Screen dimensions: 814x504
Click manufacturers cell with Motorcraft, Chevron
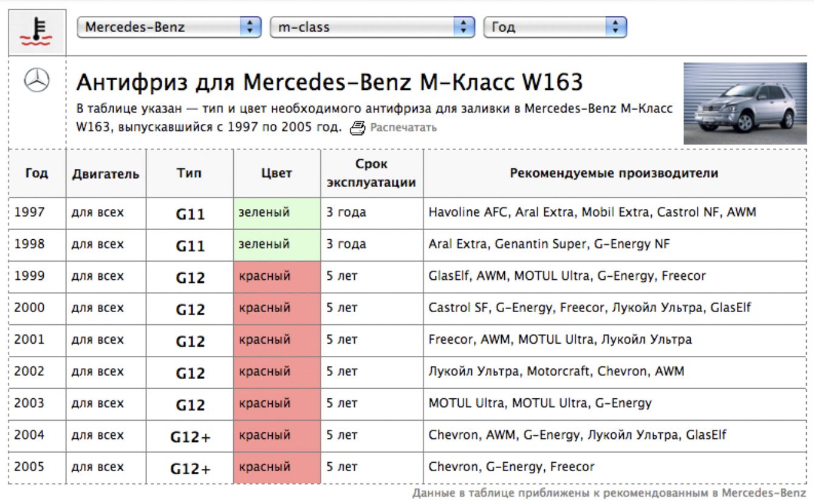pyautogui.click(x=615, y=372)
